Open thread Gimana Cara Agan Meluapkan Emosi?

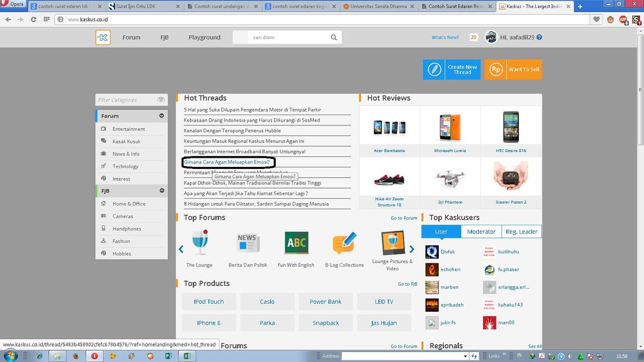coord(227,162)
